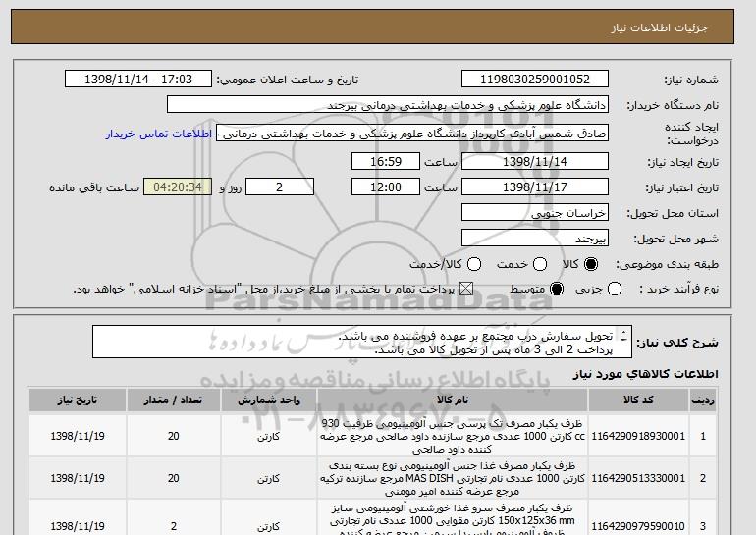
Task: Click row 1 quantity 20 cell
Action: pos(174,436)
